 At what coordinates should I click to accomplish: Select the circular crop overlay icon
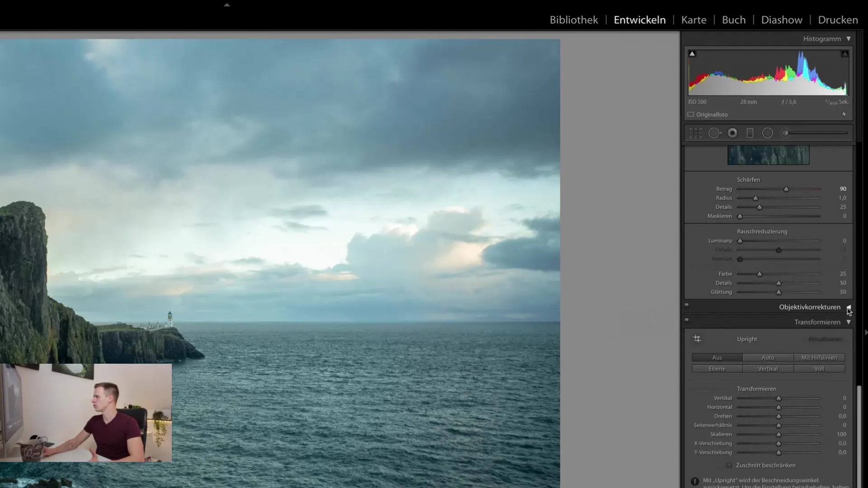768,132
